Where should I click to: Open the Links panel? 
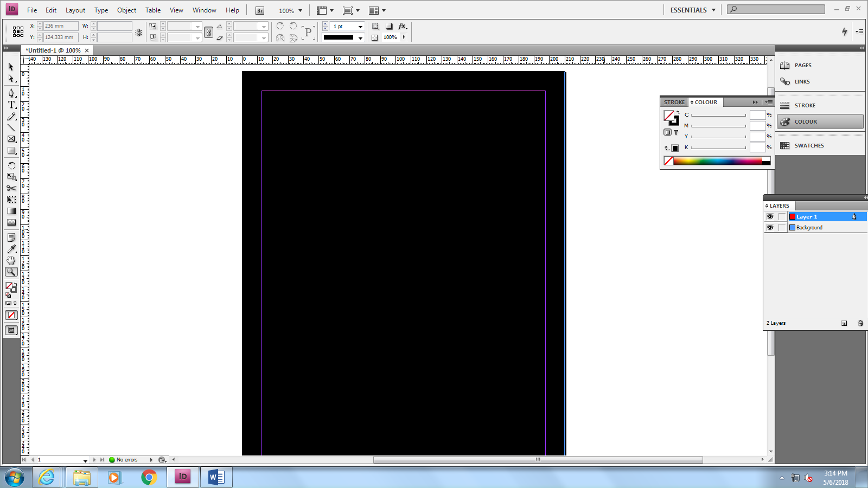point(803,81)
